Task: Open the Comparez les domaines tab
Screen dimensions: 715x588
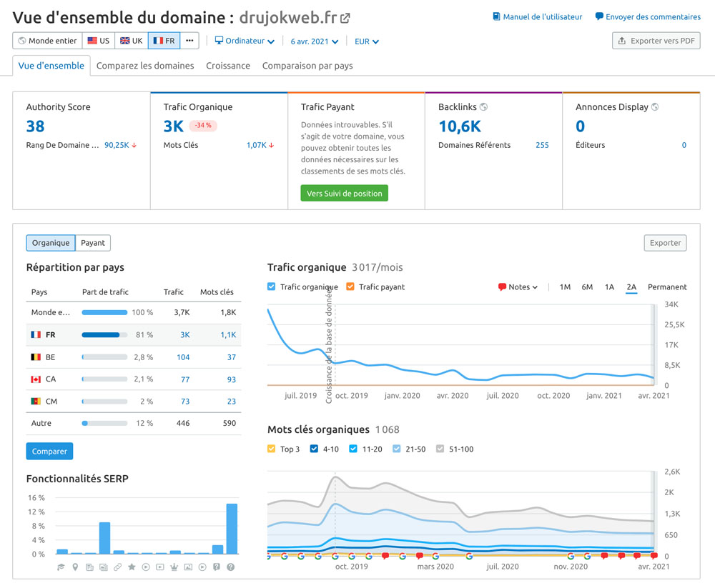Action: [145, 66]
